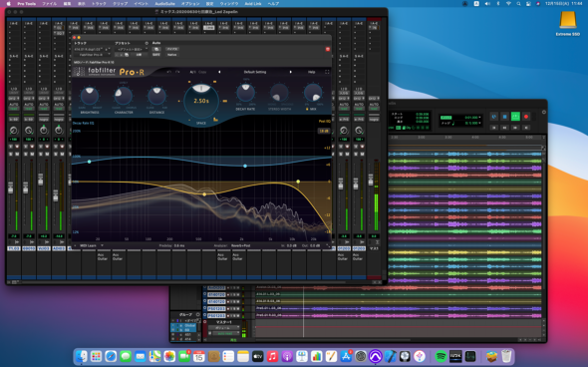
Task: Open the Analyzer Reverb+Post dropdown
Action: pos(241,245)
